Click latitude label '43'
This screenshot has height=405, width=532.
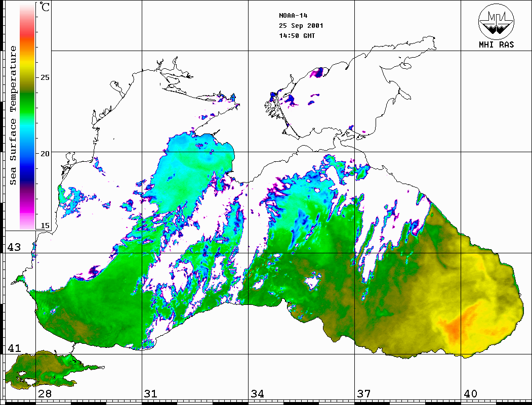14,247
